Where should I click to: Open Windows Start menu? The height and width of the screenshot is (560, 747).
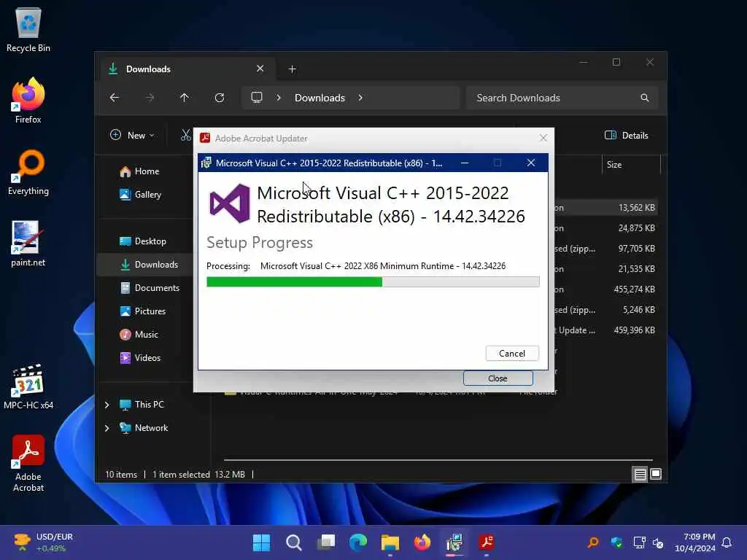[x=261, y=542]
